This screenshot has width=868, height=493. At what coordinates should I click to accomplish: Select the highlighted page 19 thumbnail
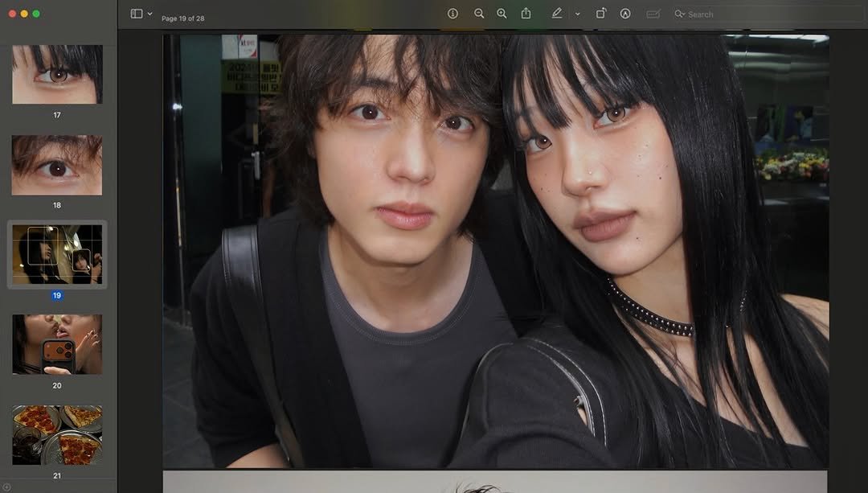tap(56, 255)
